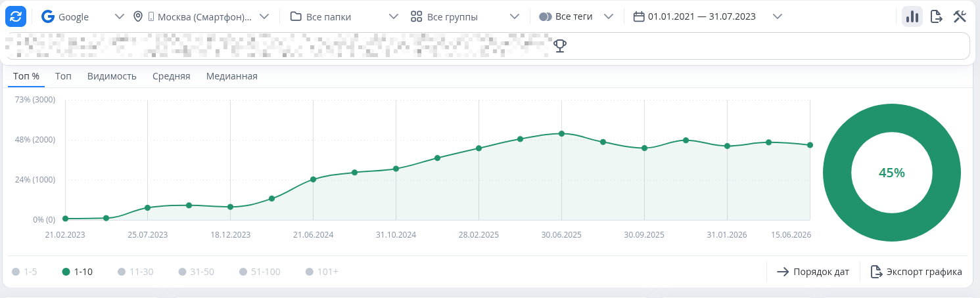
Task: Click the blurred project name field
Action: (488, 46)
